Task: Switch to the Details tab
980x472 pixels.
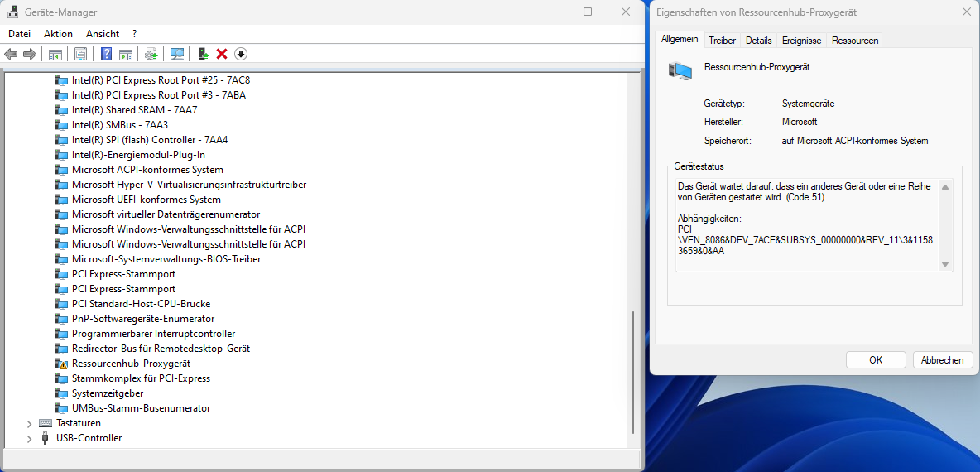Action: coord(758,40)
